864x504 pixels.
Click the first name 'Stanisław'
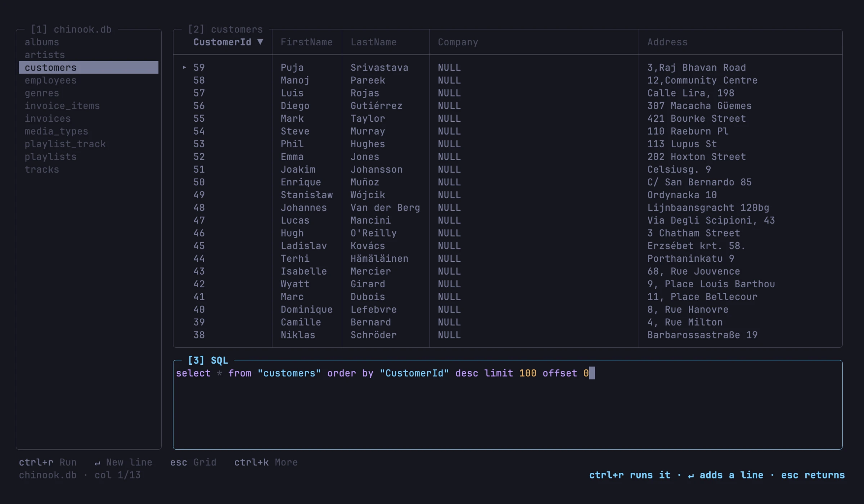[306, 195]
